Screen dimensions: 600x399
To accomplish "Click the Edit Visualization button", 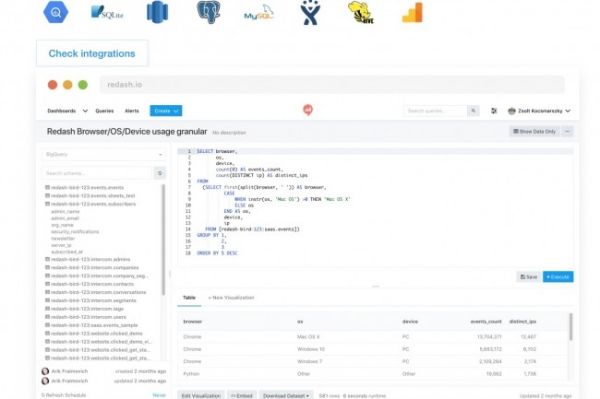I will (201, 395).
